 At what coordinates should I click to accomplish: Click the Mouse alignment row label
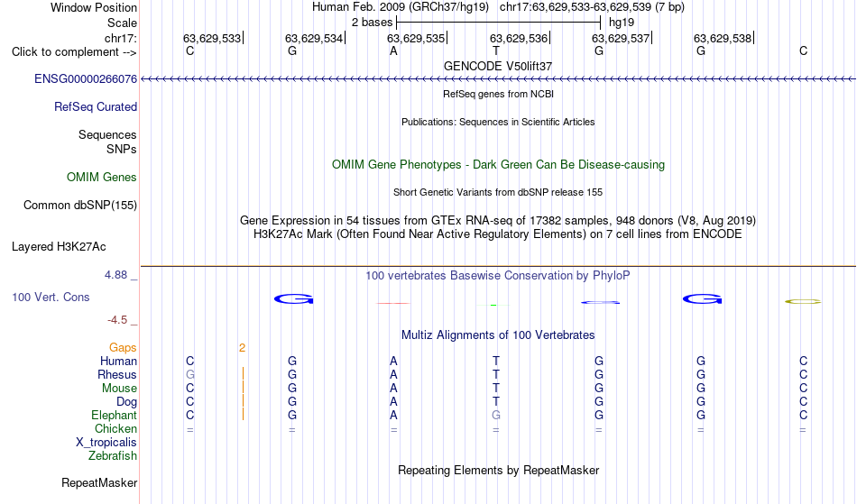pyautogui.click(x=119, y=389)
